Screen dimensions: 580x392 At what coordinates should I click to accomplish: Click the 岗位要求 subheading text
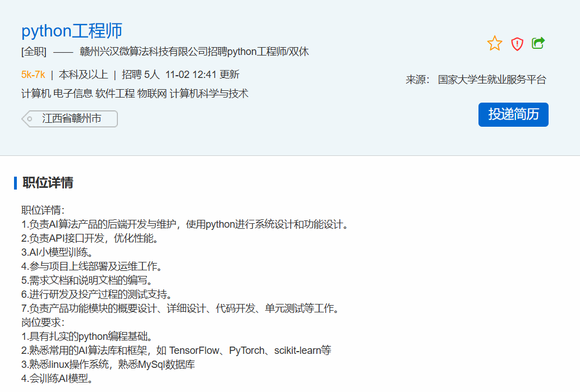point(43,322)
